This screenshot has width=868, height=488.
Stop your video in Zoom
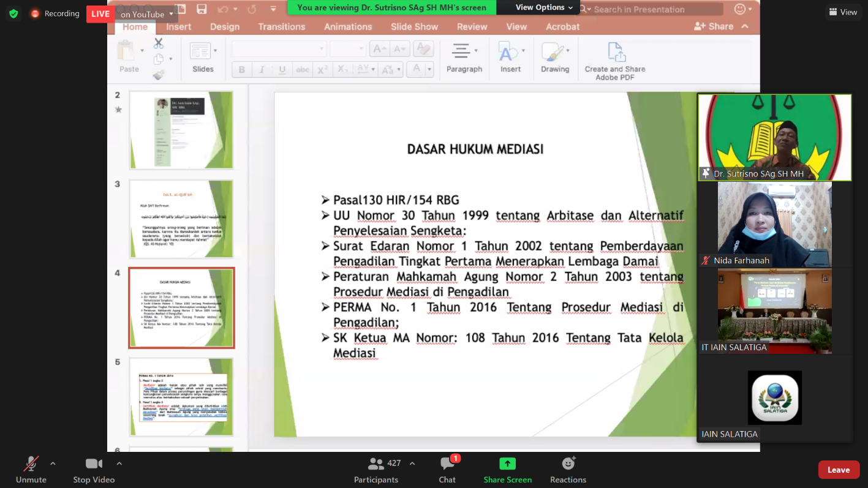click(93, 469)
